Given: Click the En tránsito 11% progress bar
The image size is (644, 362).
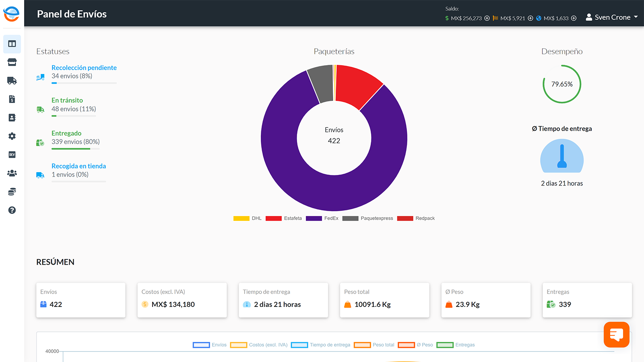Looking at the screenshot, I should pos(74,116).
